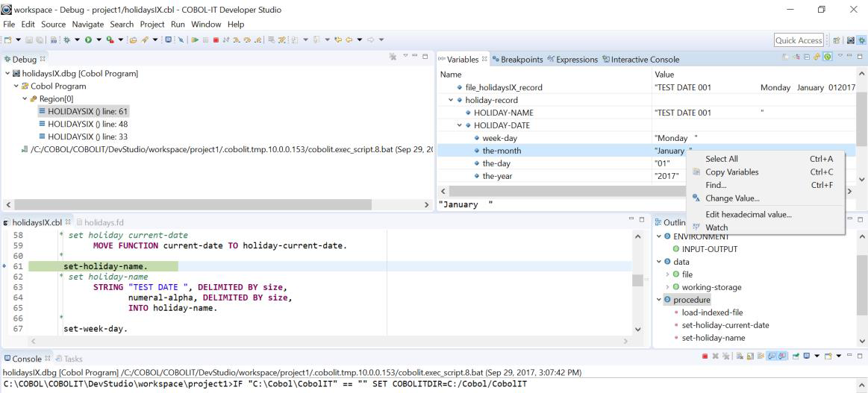Click Collapse All icon in Variables panel

(x=807, y=57)
